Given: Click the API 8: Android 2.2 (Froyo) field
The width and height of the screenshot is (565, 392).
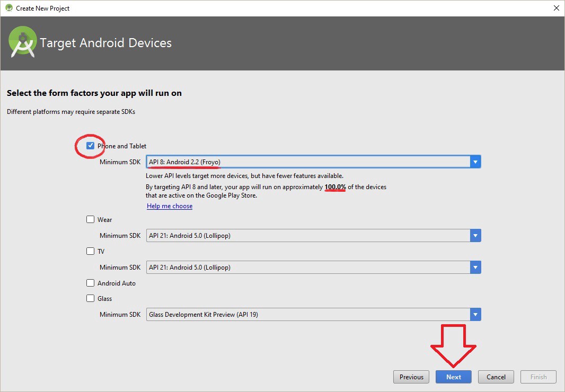Looking at the screenshot, I should point(307,162).
